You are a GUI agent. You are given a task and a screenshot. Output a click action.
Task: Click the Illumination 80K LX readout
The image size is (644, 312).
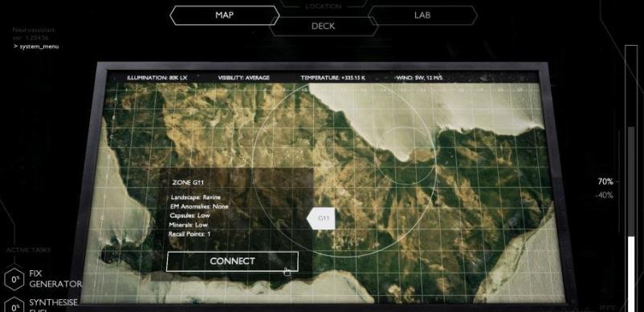tap(157, 78)
